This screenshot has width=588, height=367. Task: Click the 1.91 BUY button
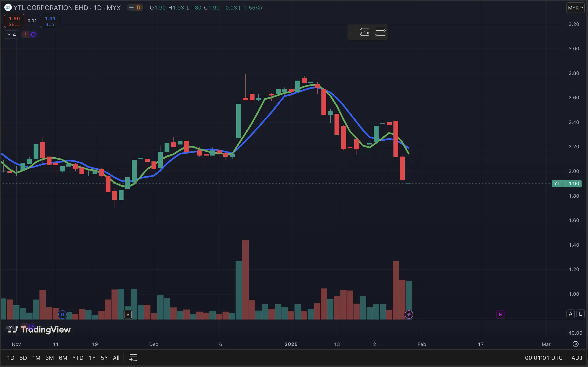(50, 21)
